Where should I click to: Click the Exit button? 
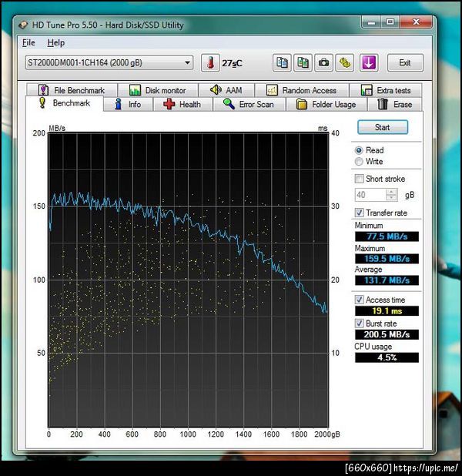pyautogui.click(x=405, y=63)
